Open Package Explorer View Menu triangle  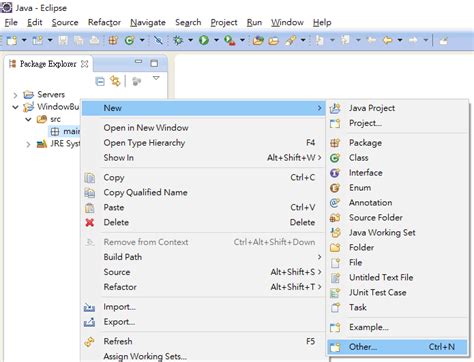point(156,78)
